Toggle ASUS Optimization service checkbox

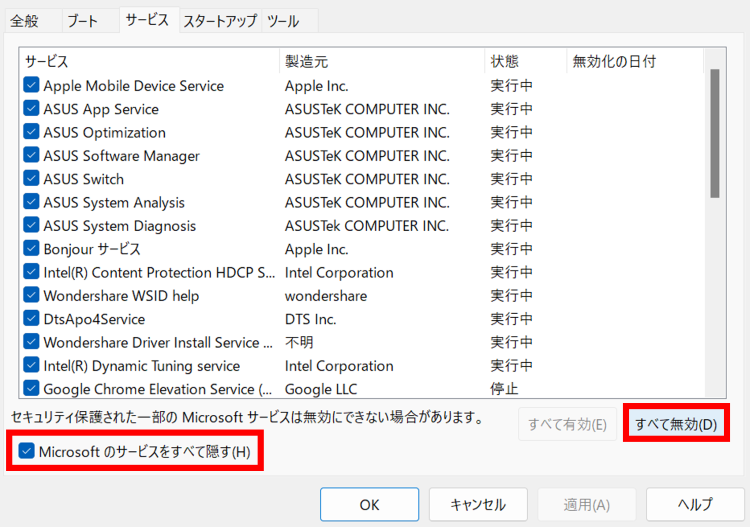(x=31, y=132)
